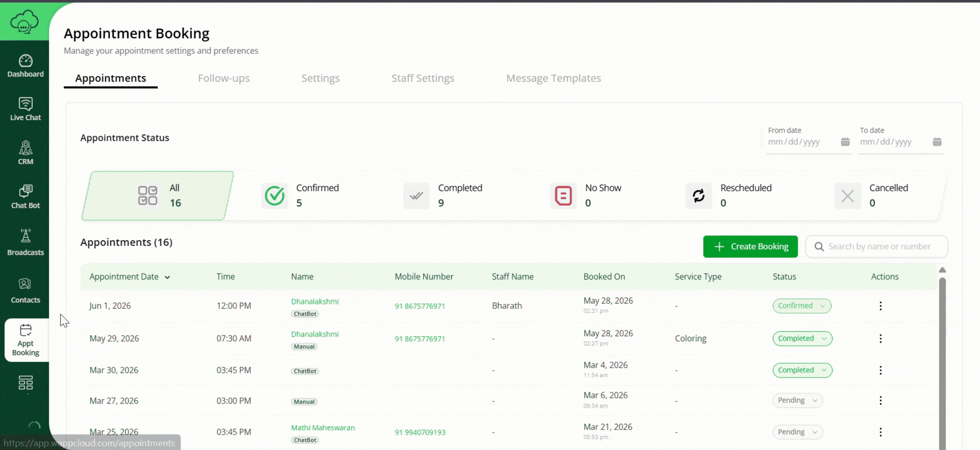
Task: Open Live Chat from the sidebar
Action: pos(26,109)
